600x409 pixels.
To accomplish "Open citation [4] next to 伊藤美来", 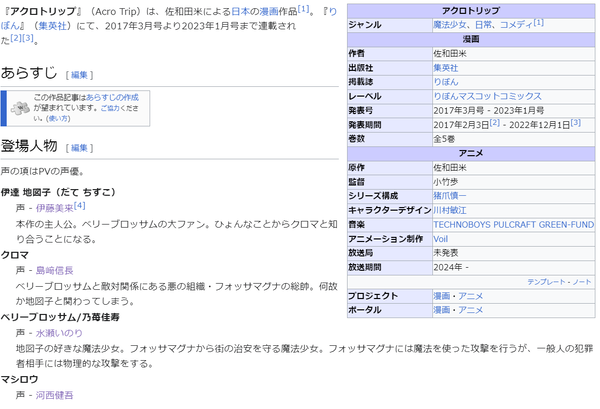I will [79, 205].
